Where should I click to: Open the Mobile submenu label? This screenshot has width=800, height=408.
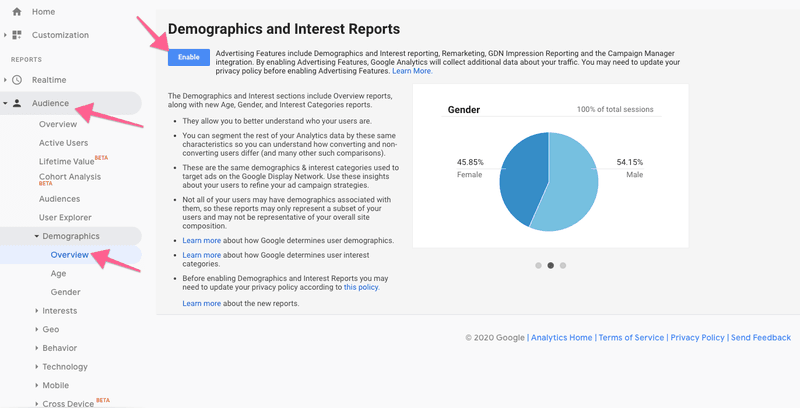tap(56, 385)
